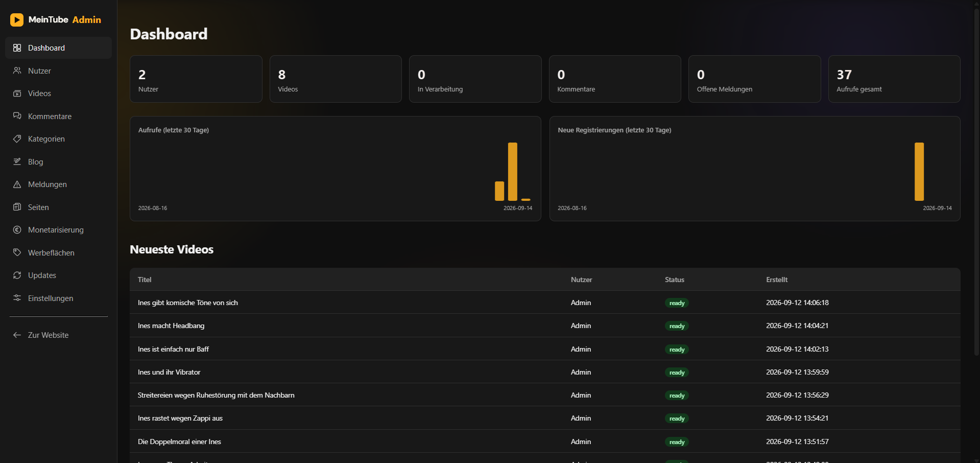Open the Nutzer menu item
Viewport: 980px width, 463px height.
[58, 71]
